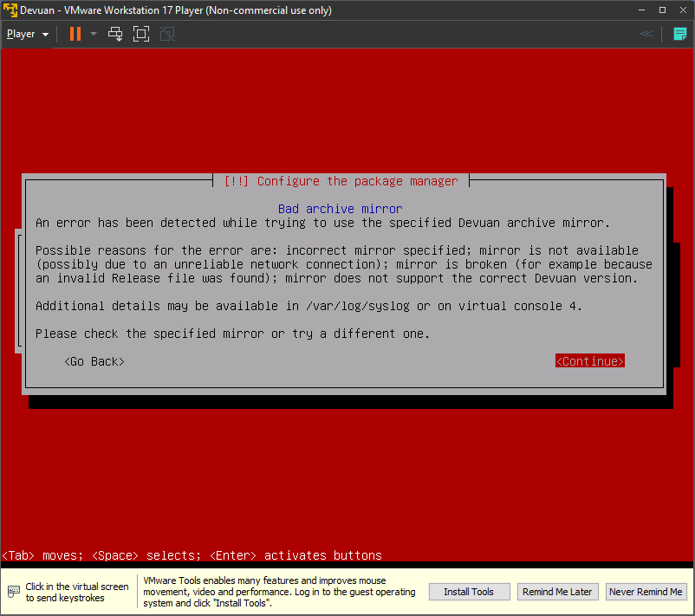Pause the virtual machine
Screen dimensions: 695x616
pos(75,34)
